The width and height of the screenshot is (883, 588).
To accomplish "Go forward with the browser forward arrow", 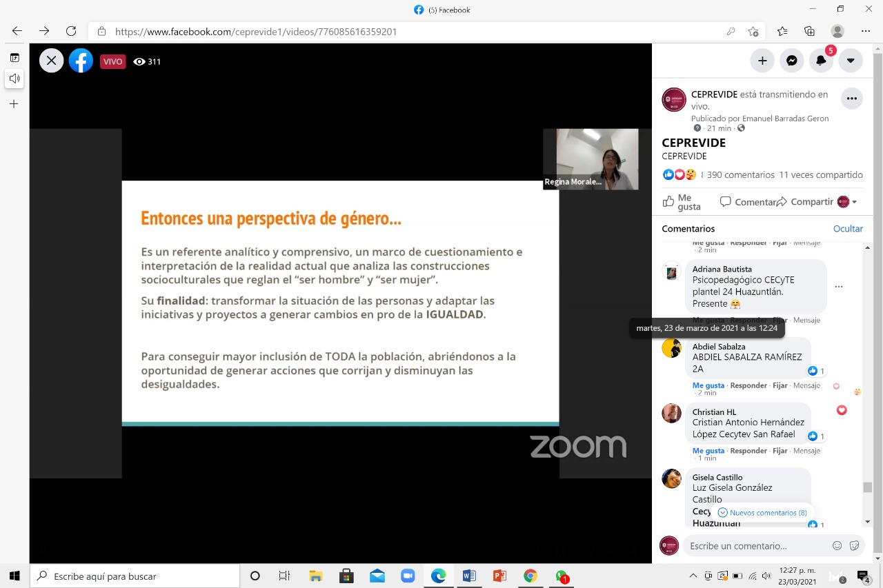I will pos(44,31).
